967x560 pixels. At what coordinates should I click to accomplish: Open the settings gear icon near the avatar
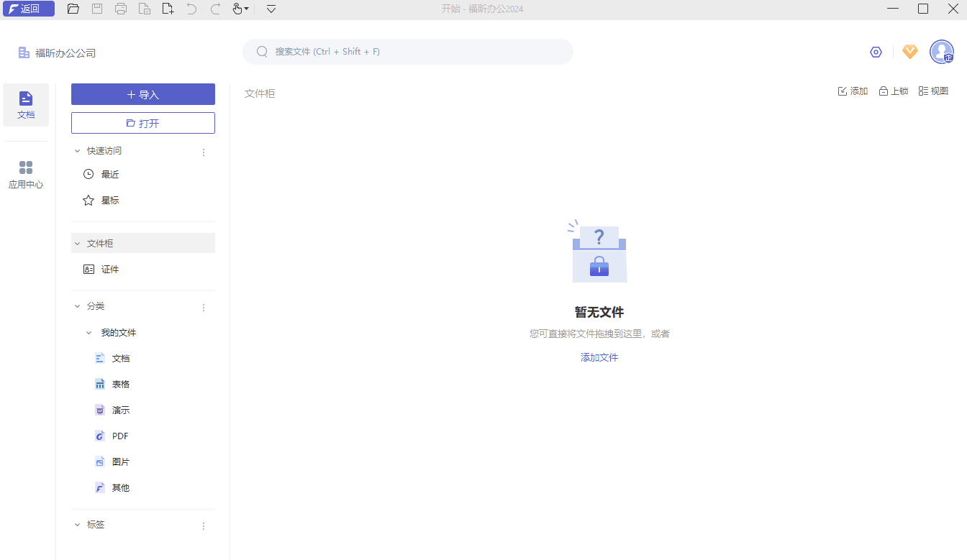[x=876, y=51]
